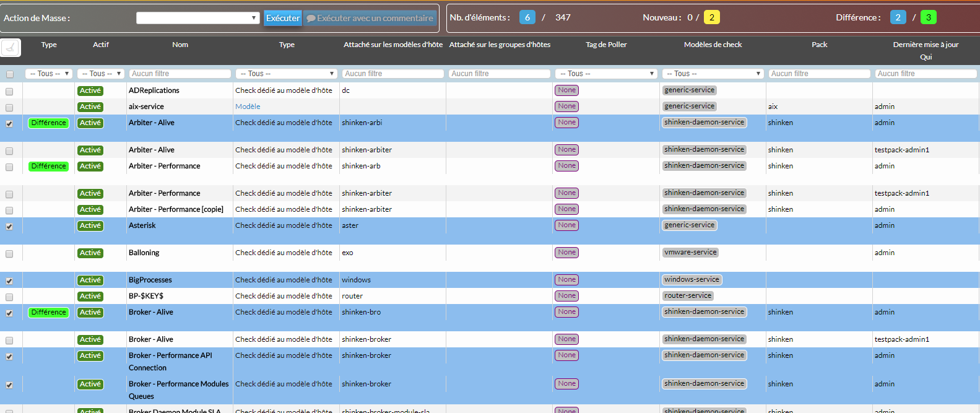The image size is (980, 413).
Task: Click the Pack column header
Action: coord(819,45)
